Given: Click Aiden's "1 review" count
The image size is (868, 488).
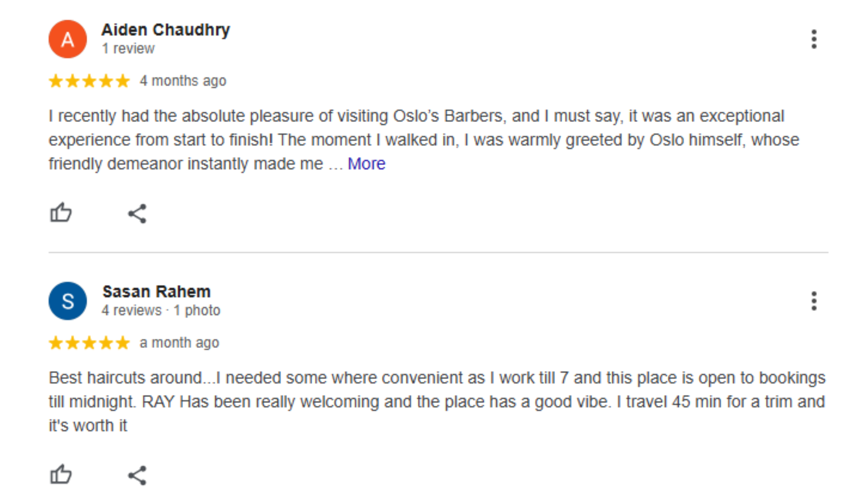Looking at the screenshot, I should [x=128, y=48].
